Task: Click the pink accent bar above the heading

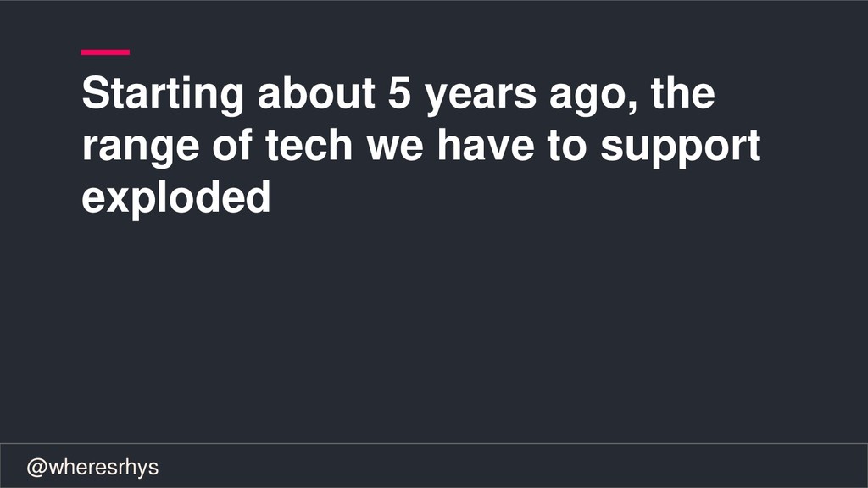Action: (105, 53)
